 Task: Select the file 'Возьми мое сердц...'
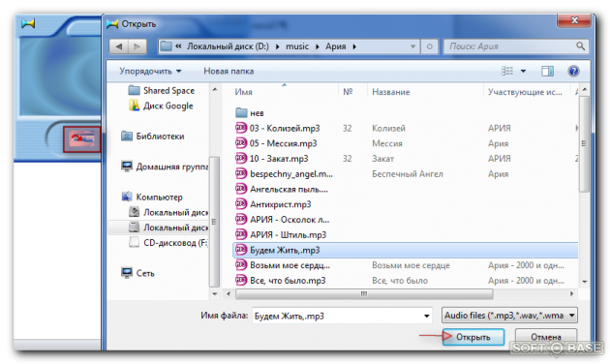(283, 265)
